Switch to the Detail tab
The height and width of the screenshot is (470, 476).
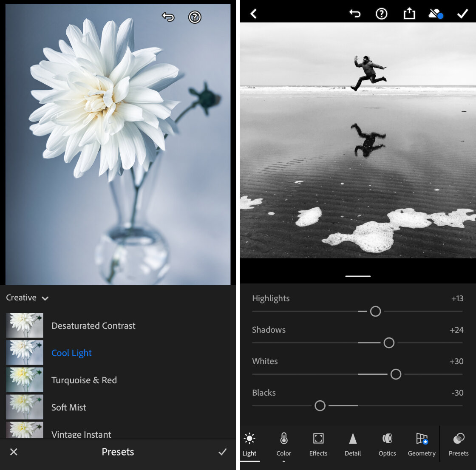353,445
